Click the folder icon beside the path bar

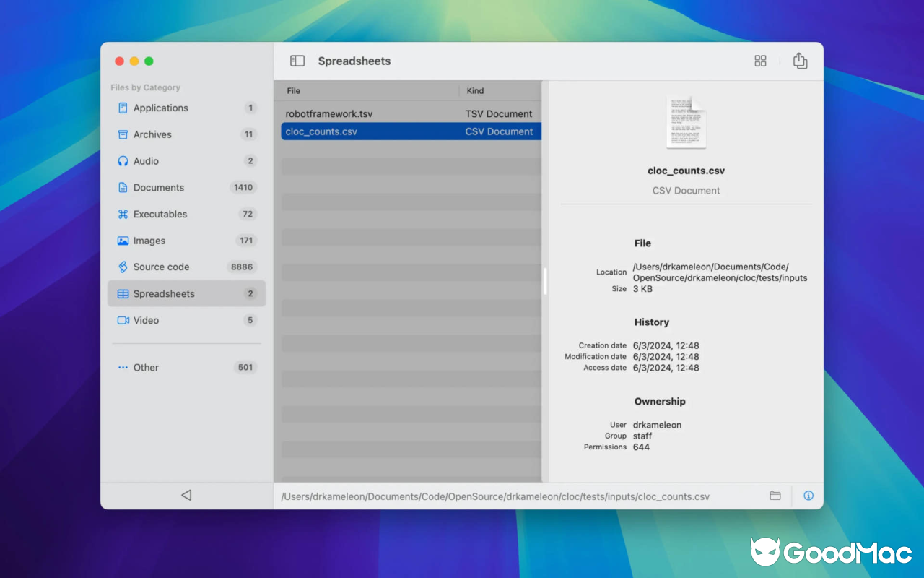775,496
